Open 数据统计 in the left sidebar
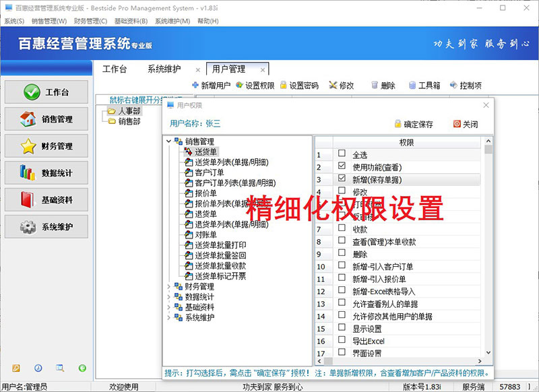This screenshot has height=392, width=539. point(46,173)
